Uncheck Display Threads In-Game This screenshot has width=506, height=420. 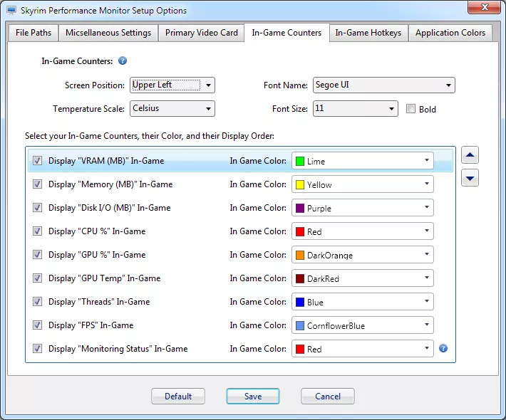pos(38,302)
